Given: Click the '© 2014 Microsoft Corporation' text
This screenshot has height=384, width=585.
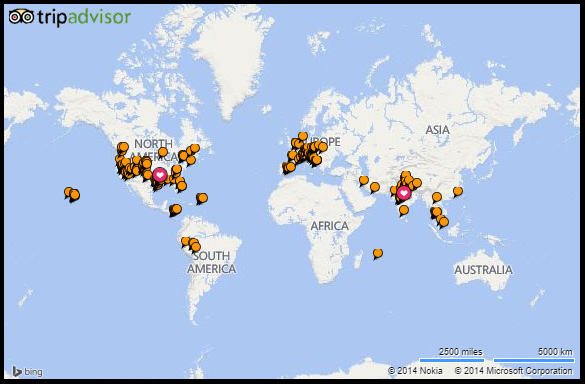Looking at the screenshot, I should tap(513, 371).
